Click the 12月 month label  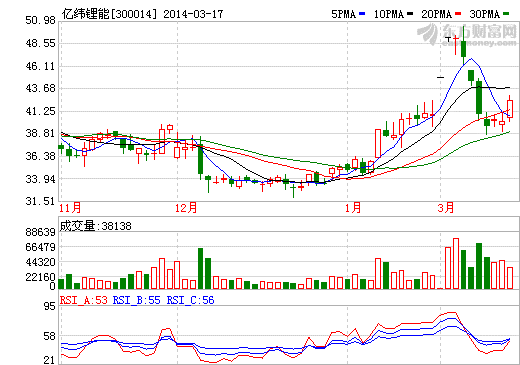[x=186, y=208]
